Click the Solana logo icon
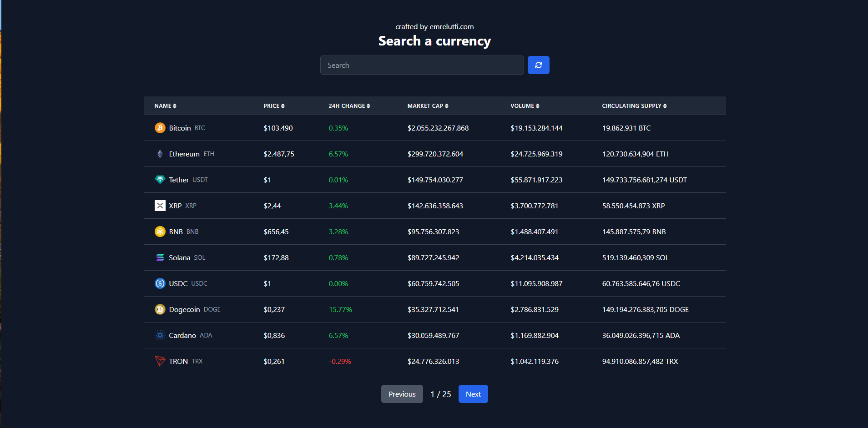Screen dimensions: 868x428 point(160,257)
